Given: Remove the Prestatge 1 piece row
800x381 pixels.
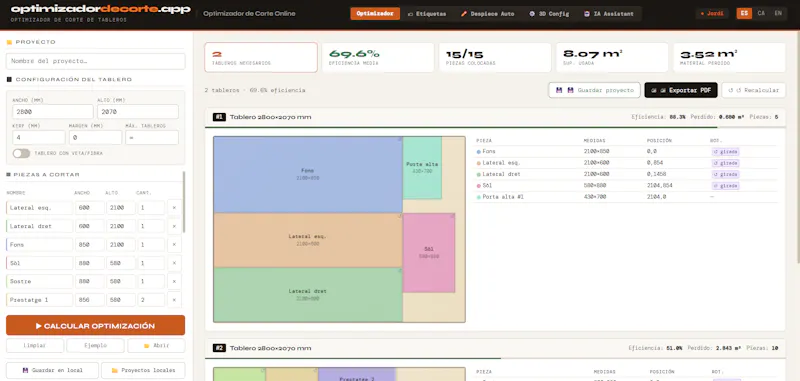Looking at the screenshot, I should pyautogui.click(x=174, y=299).
